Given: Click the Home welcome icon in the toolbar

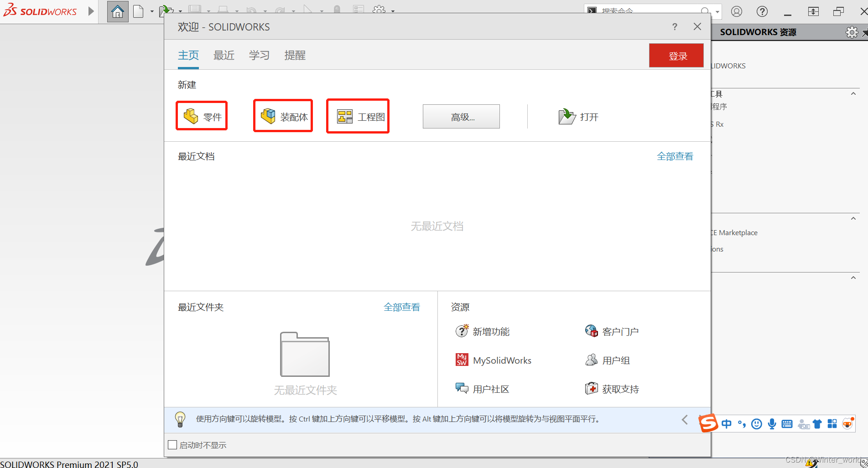Looking at the screenshot, I should click(118, 11).
